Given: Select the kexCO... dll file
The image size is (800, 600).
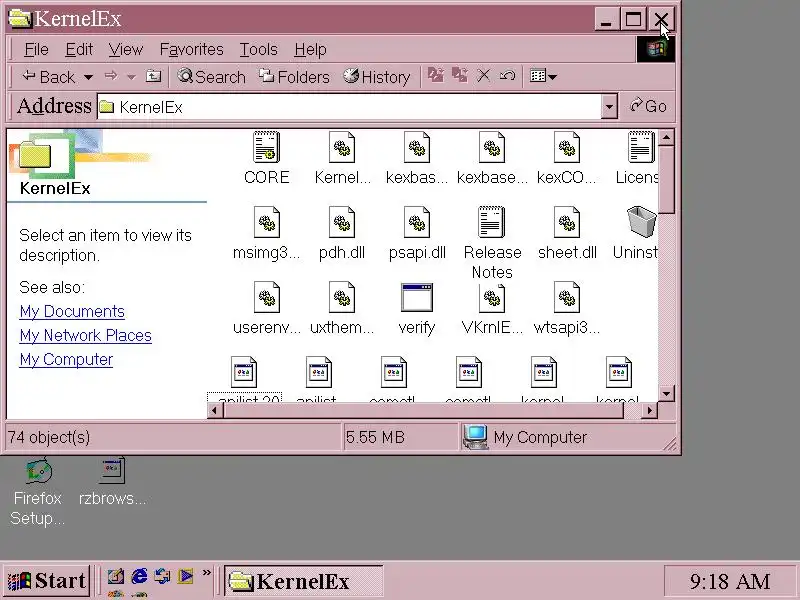Looking at the screenshot, I should click(x=567, y=147).
